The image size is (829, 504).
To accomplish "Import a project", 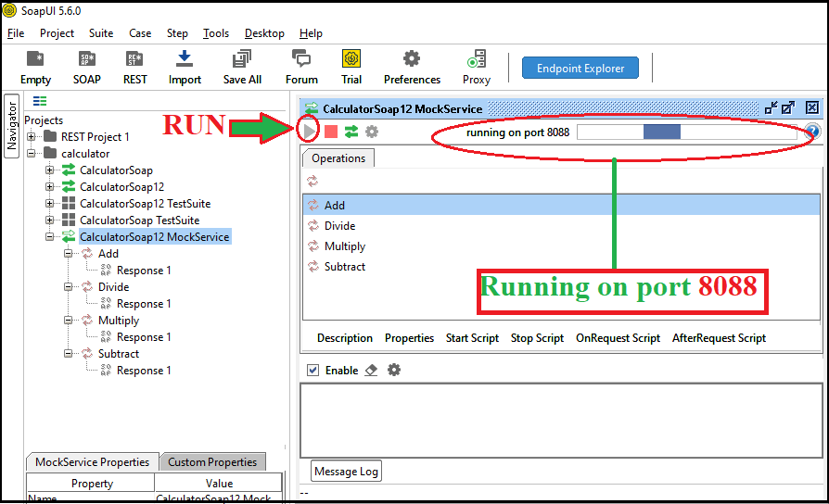I will [185, 68].
